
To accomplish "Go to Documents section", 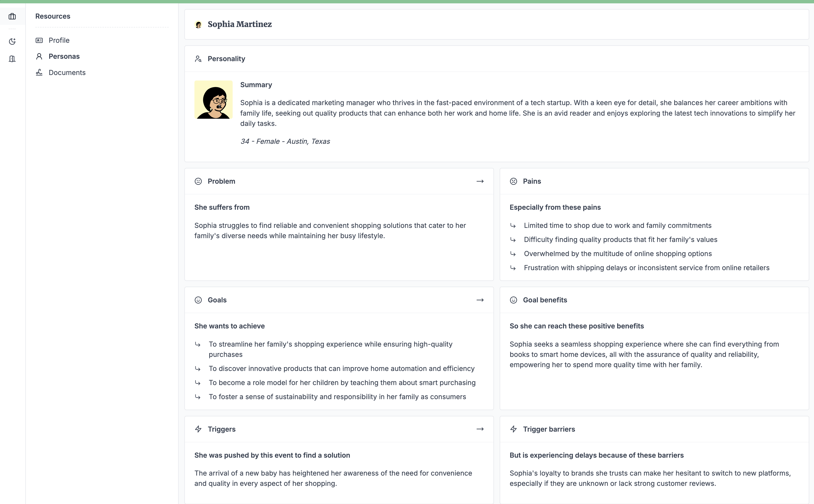I will 67,72.
